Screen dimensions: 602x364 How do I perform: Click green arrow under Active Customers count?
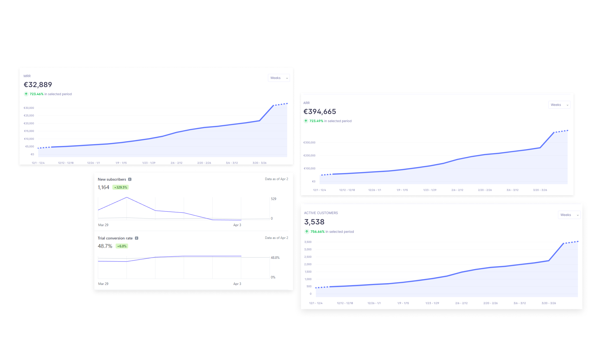coord(307,231)
